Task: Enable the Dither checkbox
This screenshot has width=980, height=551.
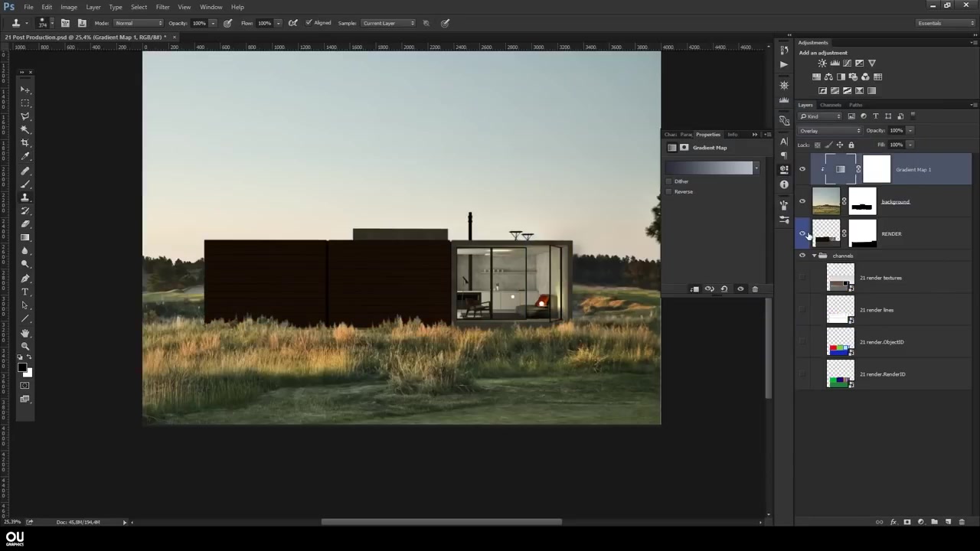Action: pyautogui.click(x=669, y=181)
